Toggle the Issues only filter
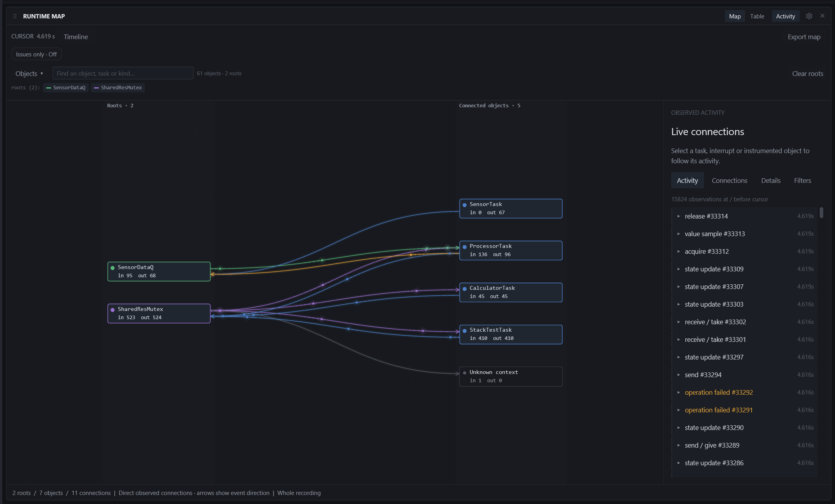The width and height of the screenshot is (835, 504). 36,54
